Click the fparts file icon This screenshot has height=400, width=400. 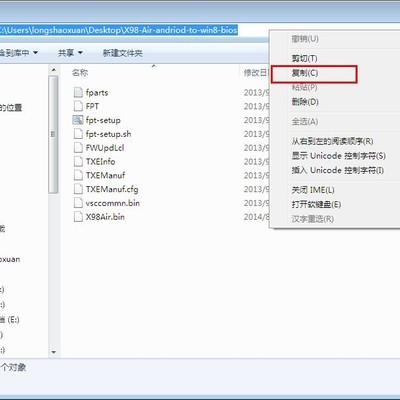coord(78,92)
